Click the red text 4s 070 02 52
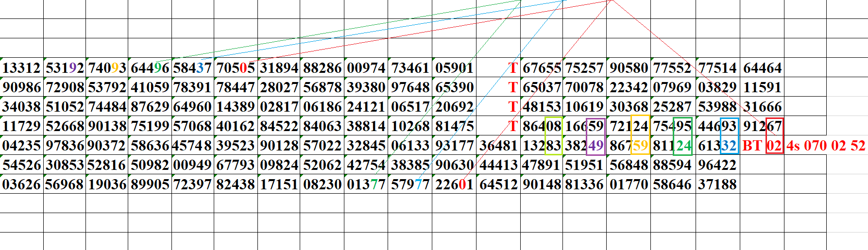This screenshot has height=250, width=868. pos(826,146)
